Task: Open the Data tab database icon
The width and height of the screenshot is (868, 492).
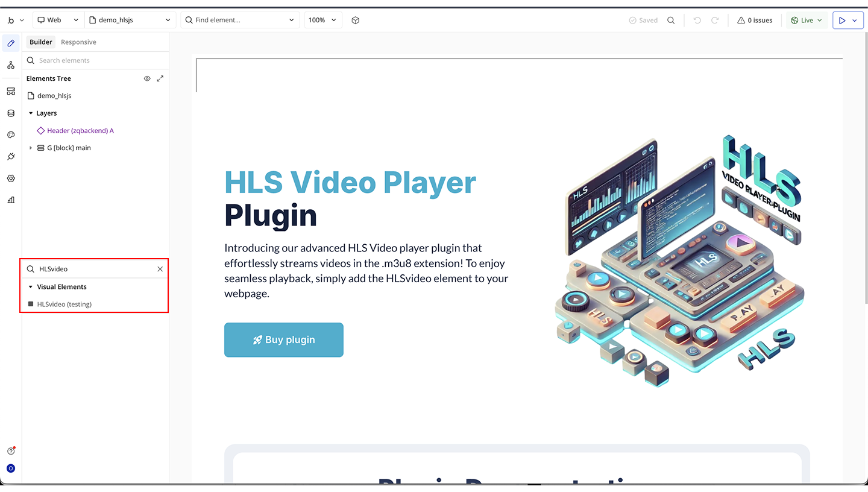Action: pyautogui.click(x=11, y=113)
